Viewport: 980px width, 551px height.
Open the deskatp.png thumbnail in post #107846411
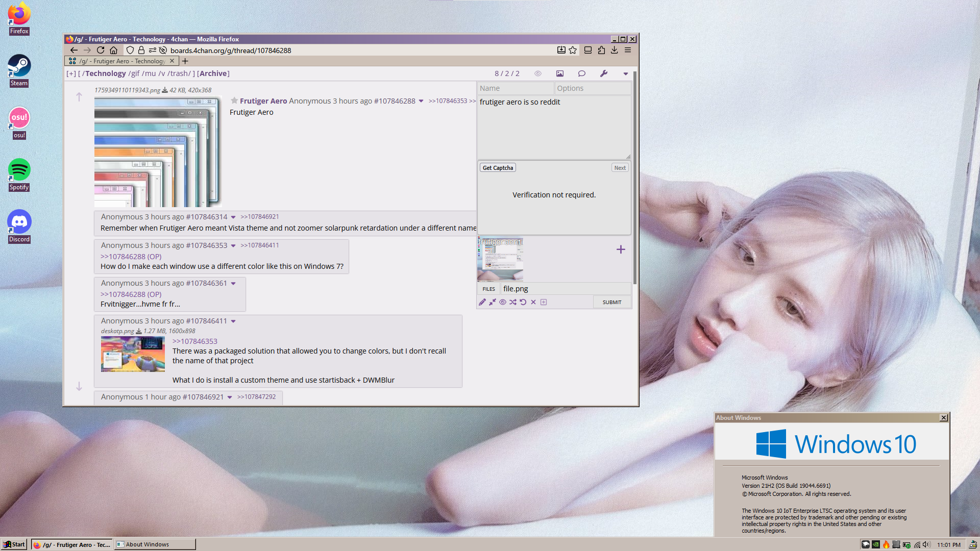pos(133,354)
